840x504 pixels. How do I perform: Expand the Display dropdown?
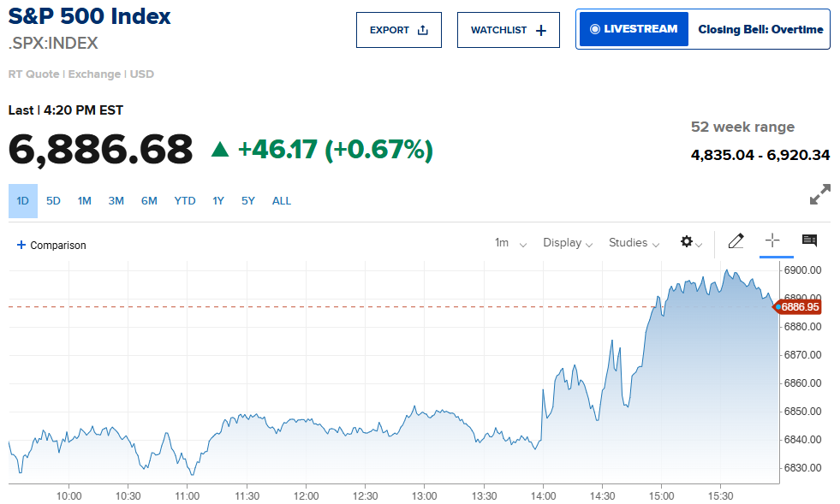[568, 243]
